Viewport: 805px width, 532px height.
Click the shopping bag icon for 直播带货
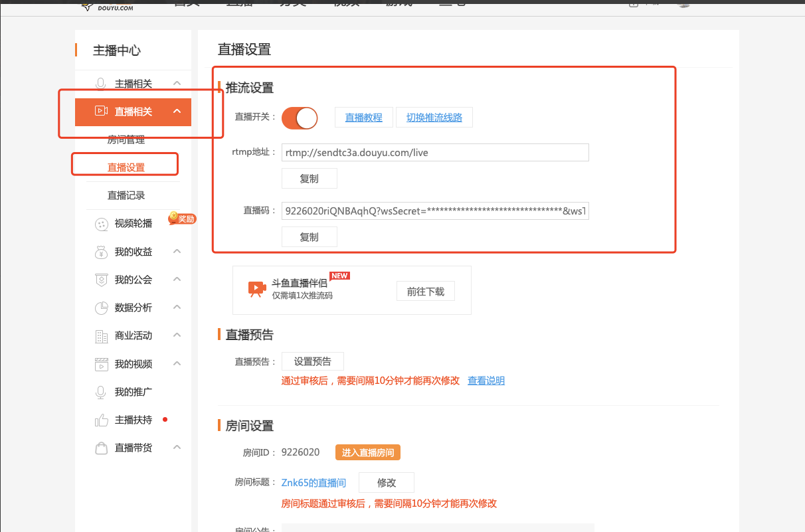(101, 448)
